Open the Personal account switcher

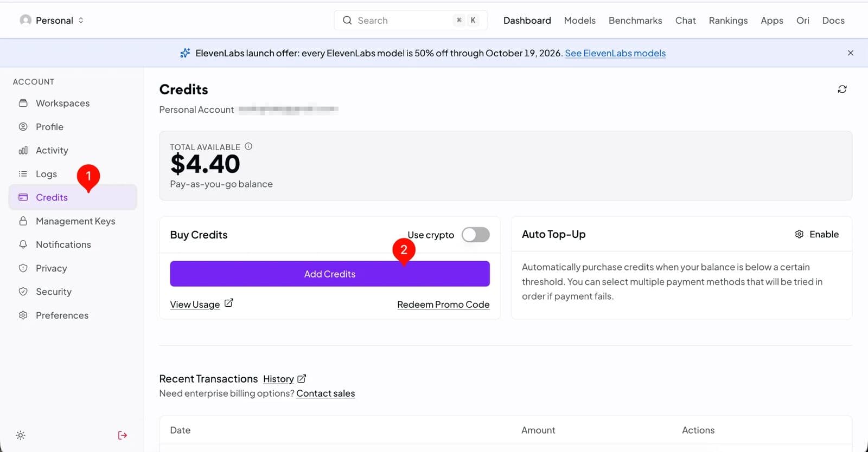tap(52, 21)
